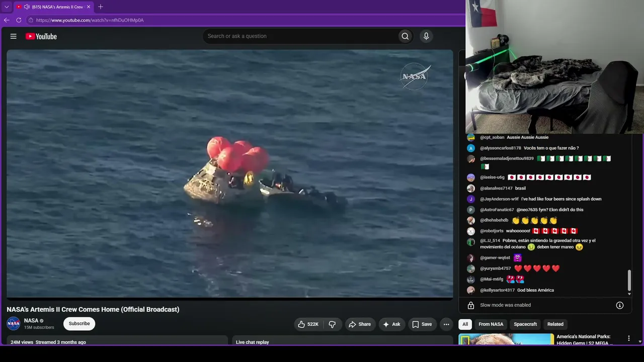
Task: Click @kellysartor4317's chat avatar
Action: click(471, 290)
